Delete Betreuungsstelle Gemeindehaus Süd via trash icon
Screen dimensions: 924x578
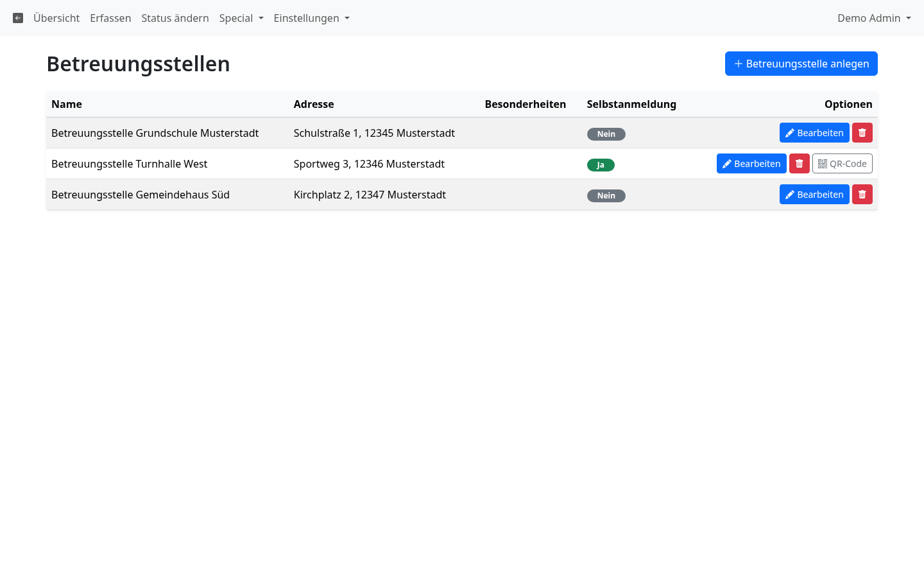pos(862,195)
